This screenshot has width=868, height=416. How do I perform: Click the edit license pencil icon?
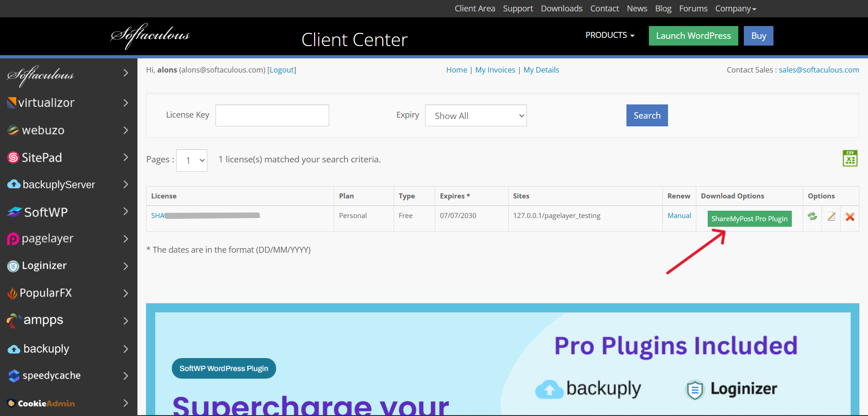point(831,217)
